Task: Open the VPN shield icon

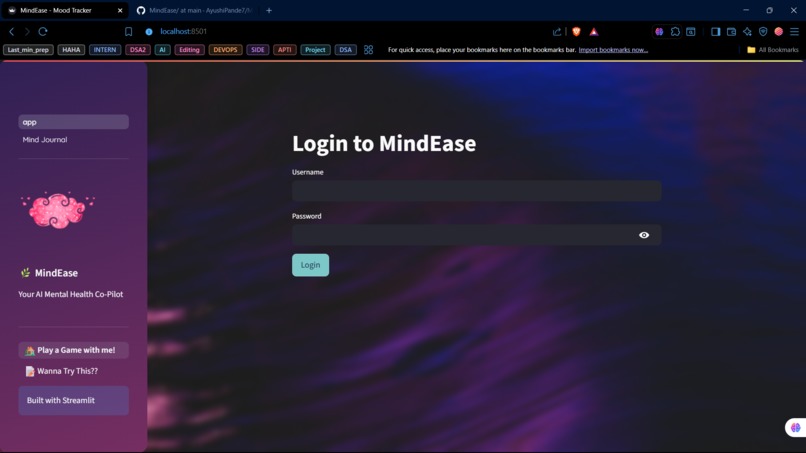Action: click(x=763, y=31)
